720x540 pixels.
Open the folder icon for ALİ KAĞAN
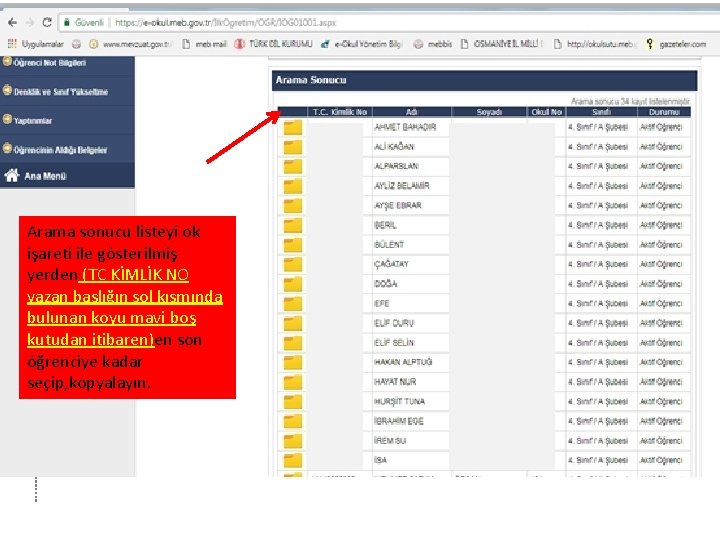pos(292,147)
